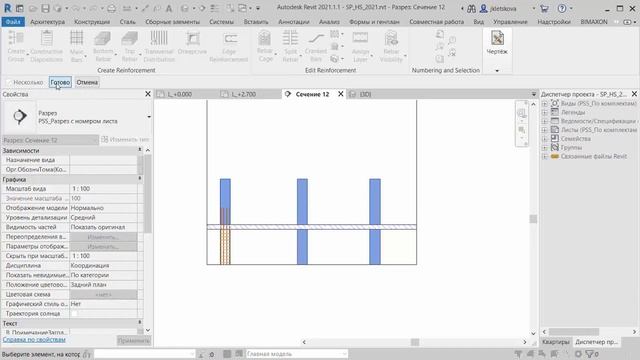Open the Главная модель design option dropdown
This screenshot has width=640, height=360.
[297, 354]
